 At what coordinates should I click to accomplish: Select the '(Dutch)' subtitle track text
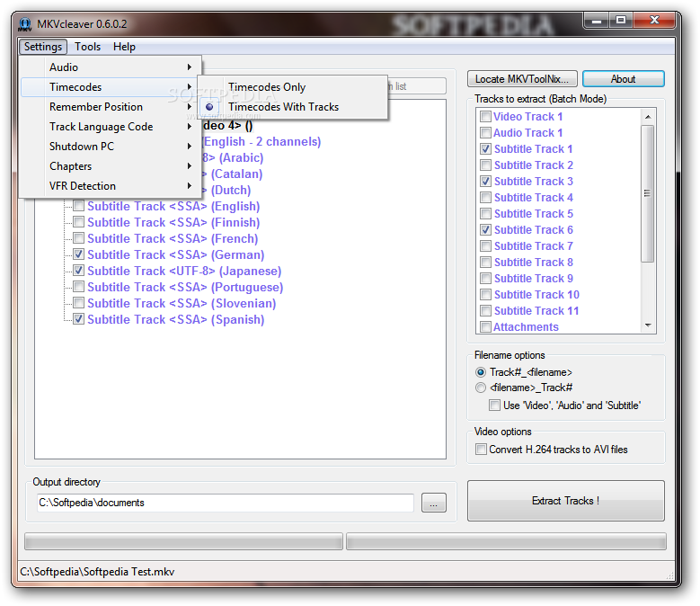point(231,191)
